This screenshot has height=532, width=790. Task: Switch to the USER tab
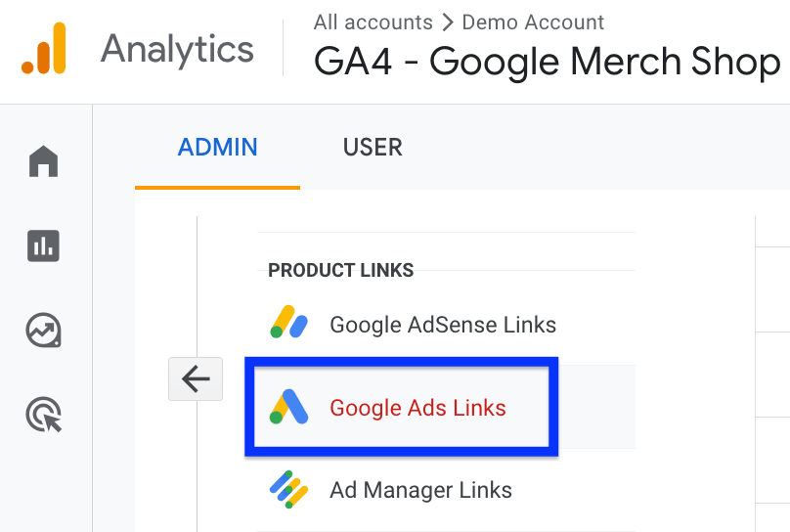tap(373, 148)
